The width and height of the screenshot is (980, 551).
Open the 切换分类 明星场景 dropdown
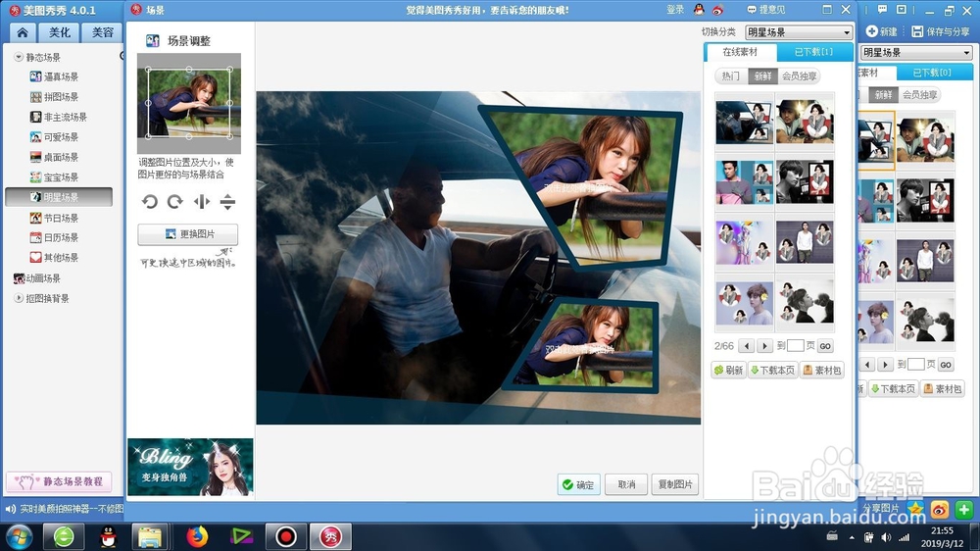pos(799,32)
